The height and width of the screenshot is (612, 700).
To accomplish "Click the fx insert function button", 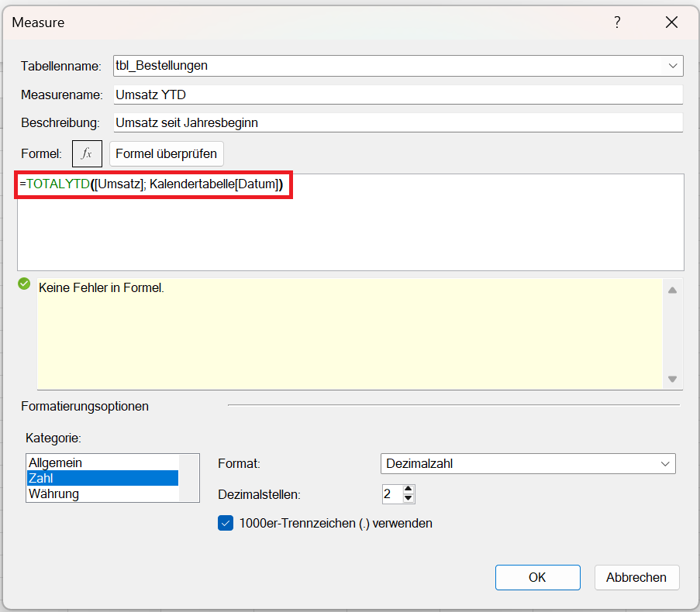I will coord(87,153).
